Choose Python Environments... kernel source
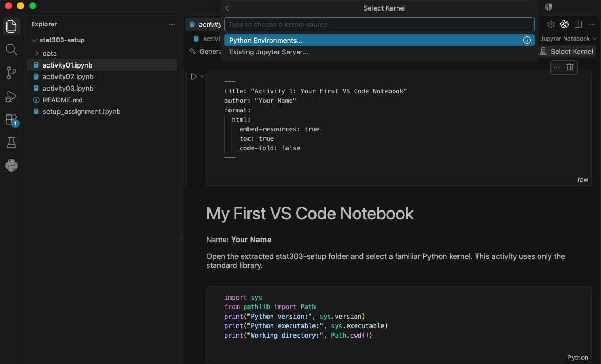Screen dimensions: 601x364 [x=379, y=40]
